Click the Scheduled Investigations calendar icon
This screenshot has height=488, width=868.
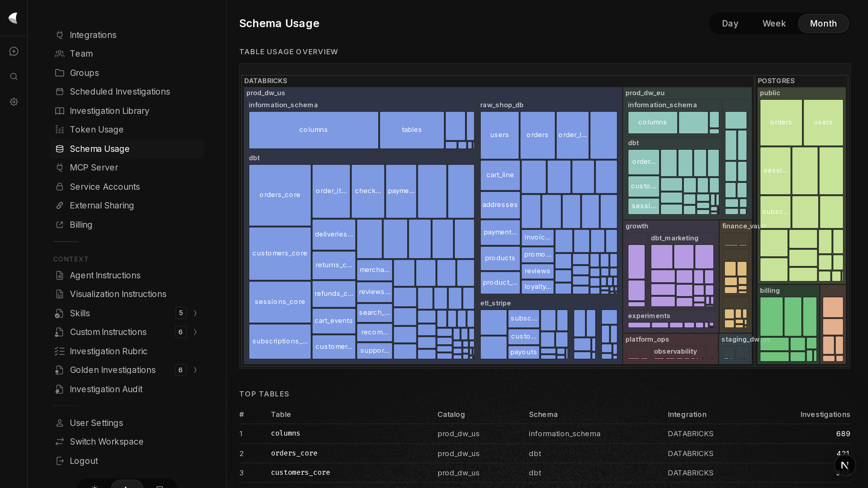coord(60,92)
